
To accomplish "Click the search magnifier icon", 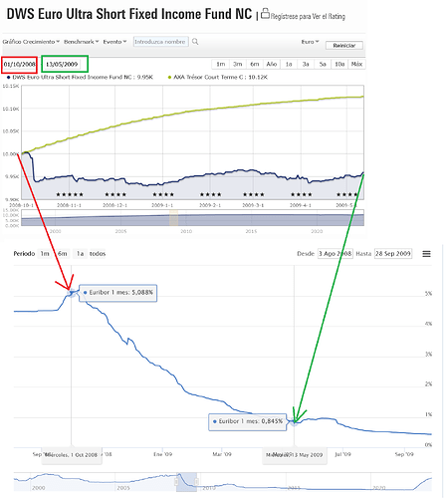I will click(195, 42).
